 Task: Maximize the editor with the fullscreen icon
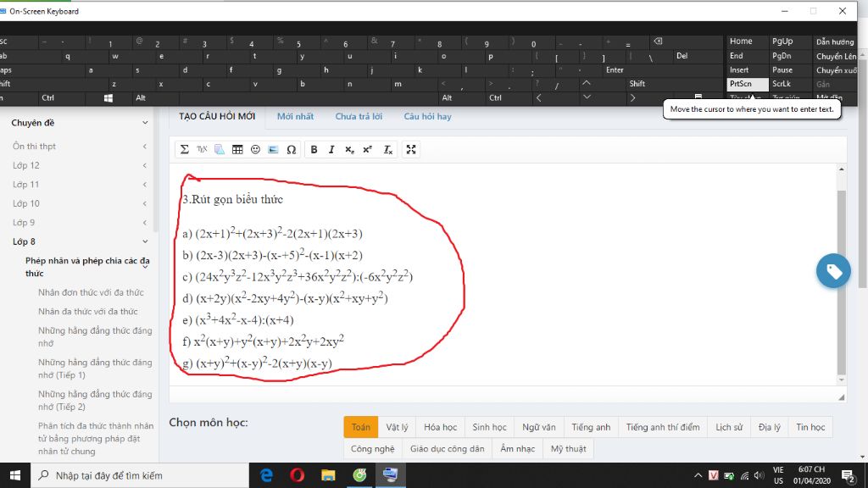(411, 149)
